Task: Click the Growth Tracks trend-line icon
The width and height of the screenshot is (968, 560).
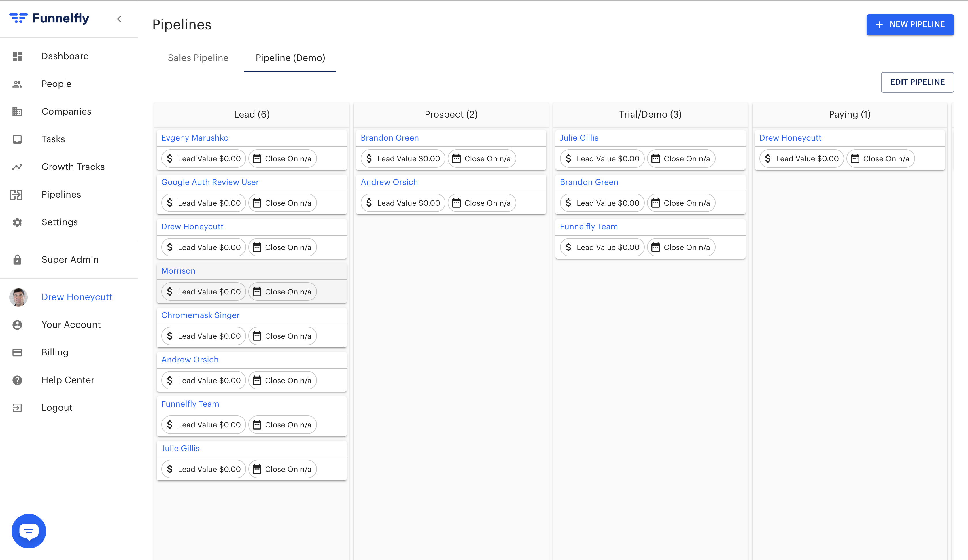Action: [17, 167]
